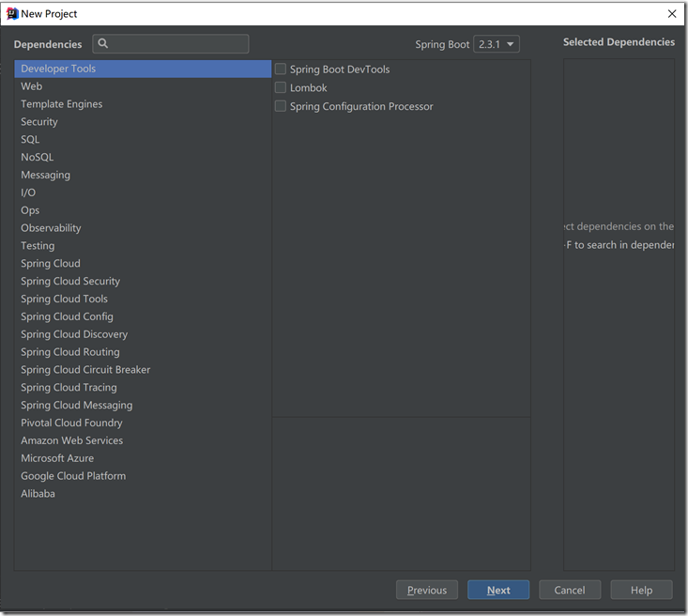The height and width of the screenshot is (616, 688).
Task: Open Help for this dialog
Action: click(641, 590)
